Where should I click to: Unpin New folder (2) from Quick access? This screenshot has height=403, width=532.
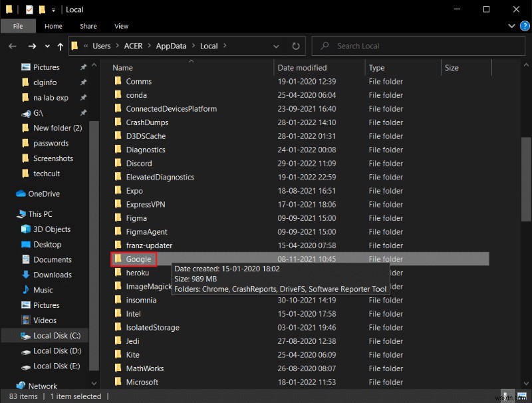tap(84, 128)
